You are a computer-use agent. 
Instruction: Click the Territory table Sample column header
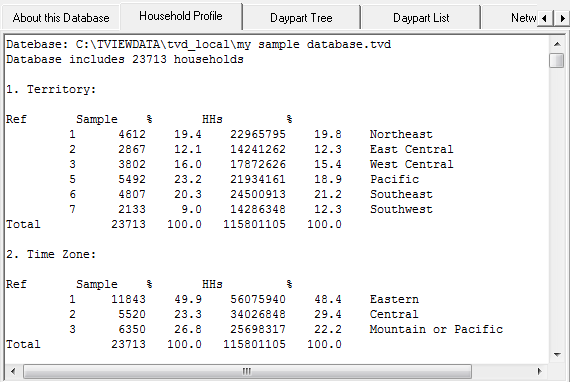97,119
